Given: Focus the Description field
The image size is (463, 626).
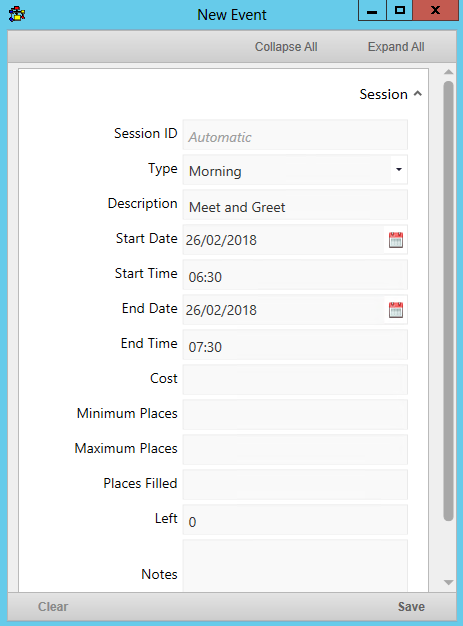Looking at the screenshot, I should [x=295, y=205].
